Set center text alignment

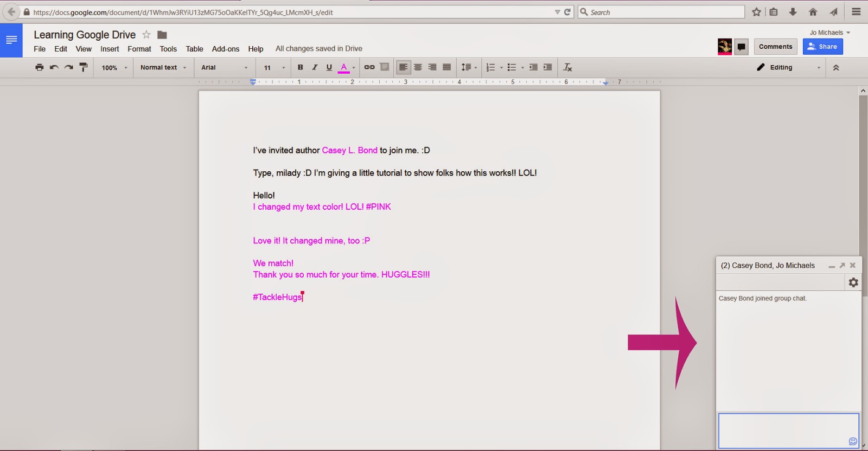(418, 67)
